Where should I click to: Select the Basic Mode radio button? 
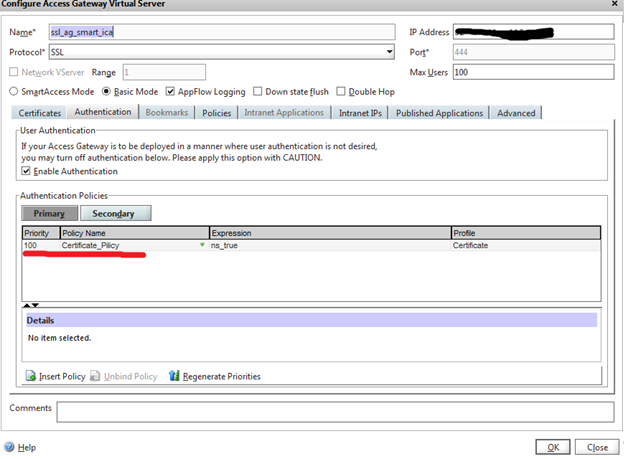[x=106, y=91]
